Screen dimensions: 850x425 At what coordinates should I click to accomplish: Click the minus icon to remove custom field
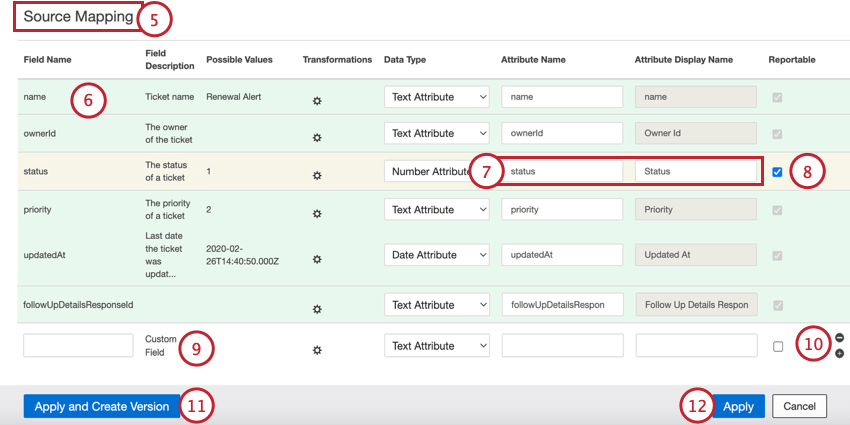pos(839,338)
